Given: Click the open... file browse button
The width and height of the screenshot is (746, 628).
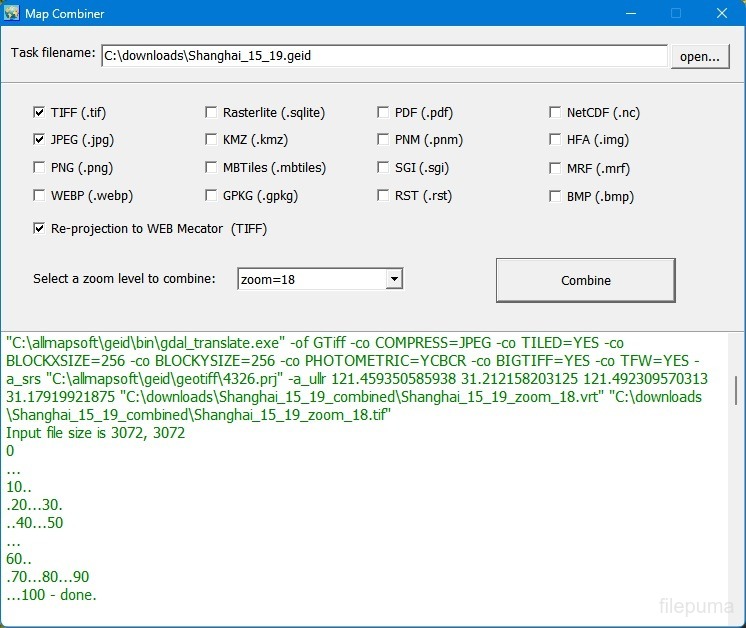Looking at the screenshot, I should (x=699, y=56).
